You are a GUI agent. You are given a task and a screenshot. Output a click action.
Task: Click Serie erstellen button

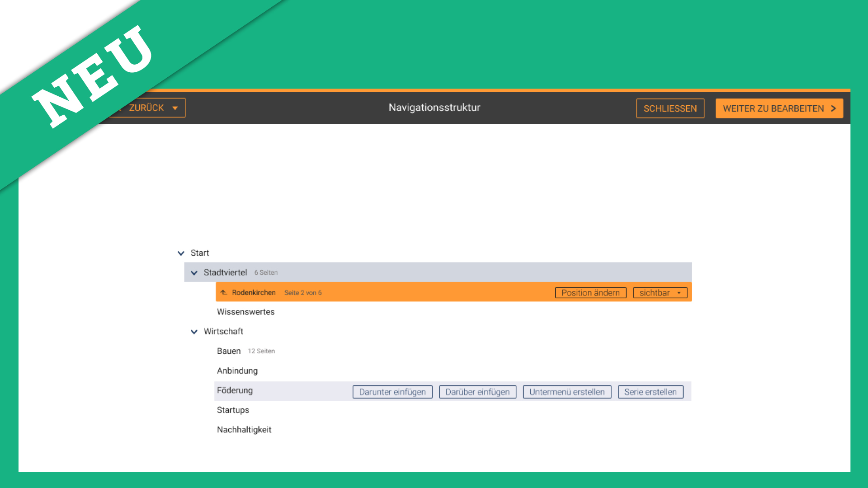pyautogui.click(x=651, y=392)
